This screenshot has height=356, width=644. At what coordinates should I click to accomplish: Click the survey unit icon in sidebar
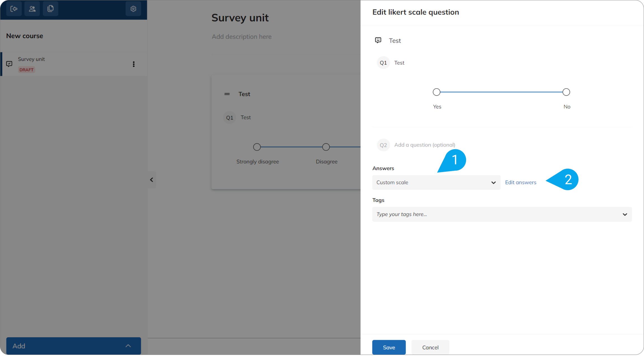9,64
